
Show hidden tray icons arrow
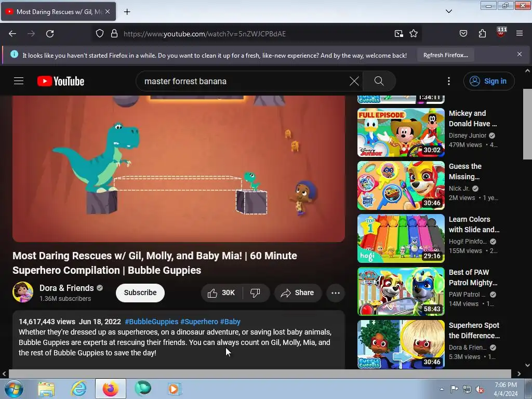[442, 389]
